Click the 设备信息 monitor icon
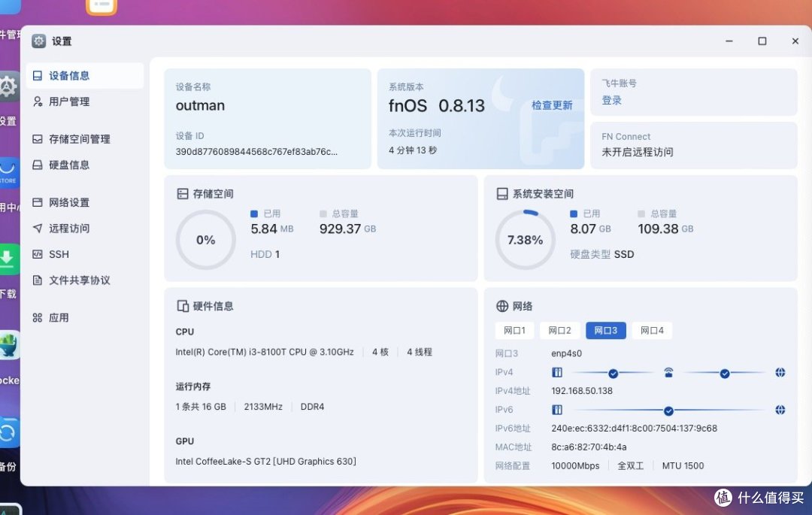Image resolution: width=812 pixels, height=515 pixels. click(x=38, y=76)
